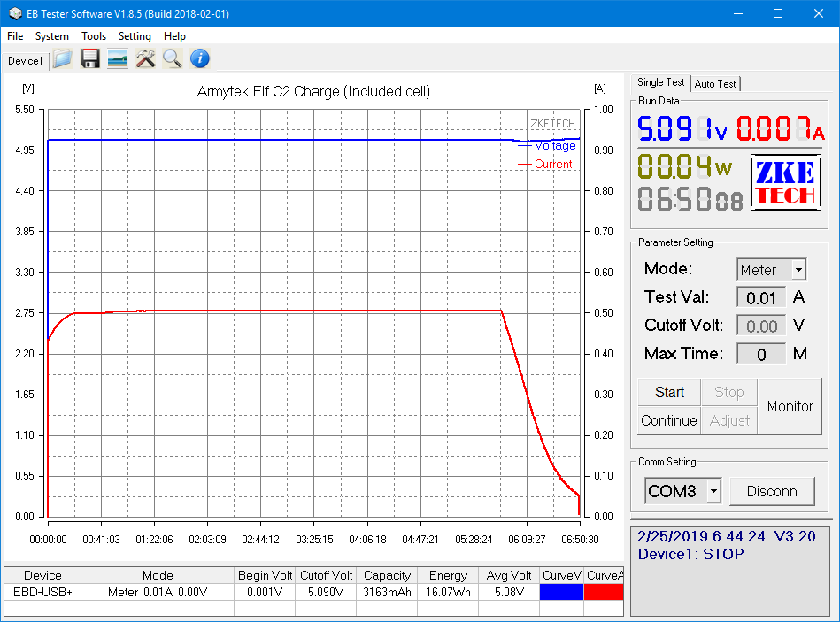Viewport: 840px width, 622px height.
Task: Click the ZKE TECH logo
Action: (785, 182)
